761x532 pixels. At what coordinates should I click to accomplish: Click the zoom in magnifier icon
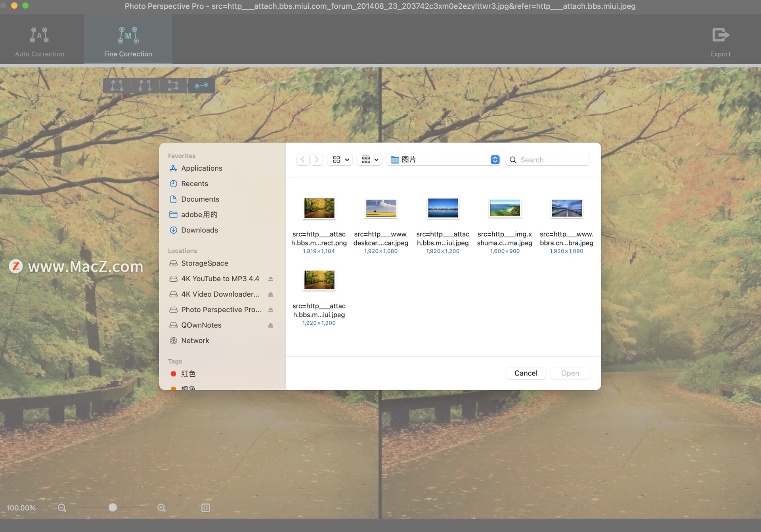(x=161, y=507)
